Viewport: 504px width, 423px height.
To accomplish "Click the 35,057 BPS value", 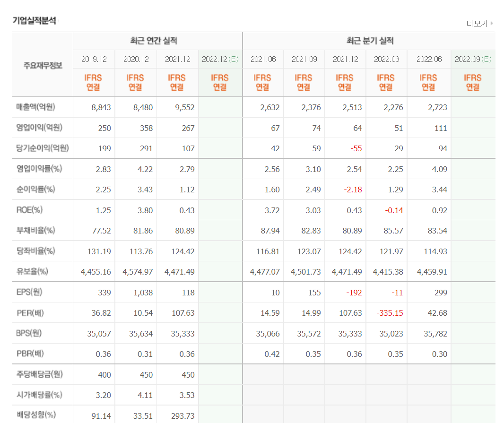I will [99, 334].
